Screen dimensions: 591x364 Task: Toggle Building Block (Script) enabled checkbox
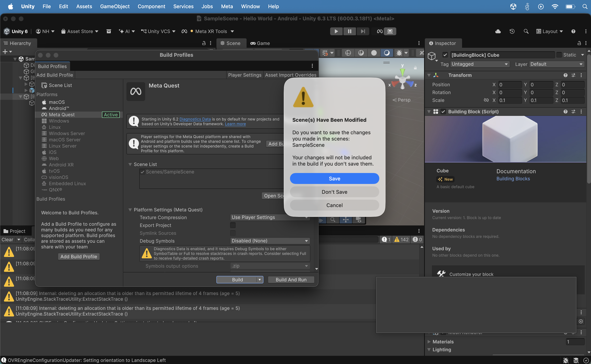[443, 112]
